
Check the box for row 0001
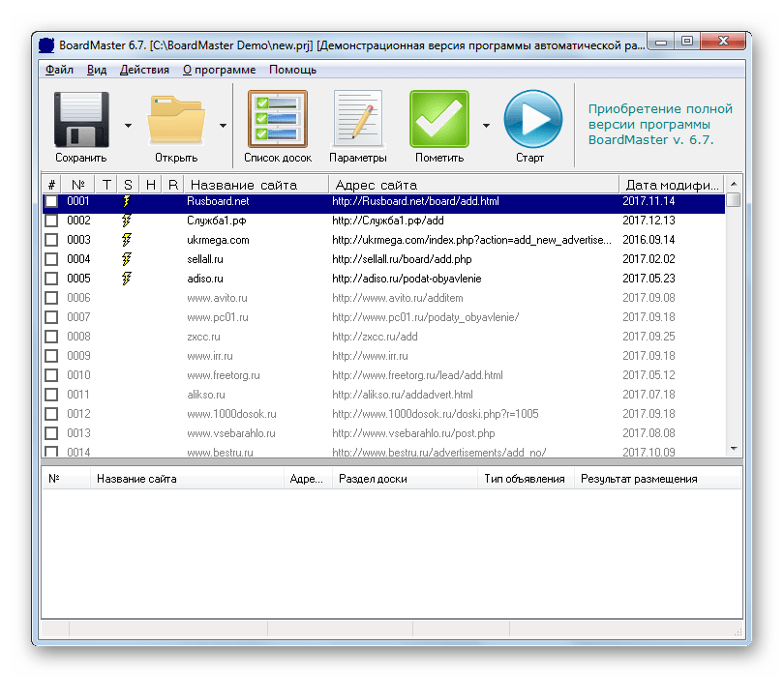coord(51,202)
